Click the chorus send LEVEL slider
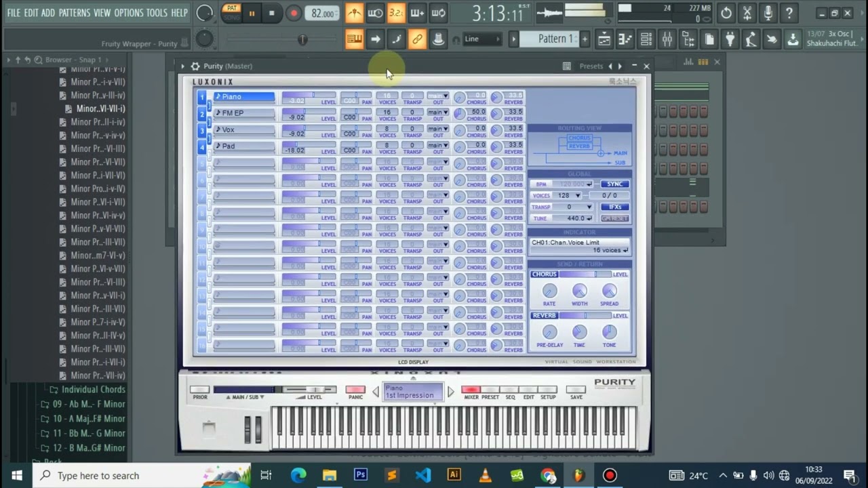 pos(585,274)
